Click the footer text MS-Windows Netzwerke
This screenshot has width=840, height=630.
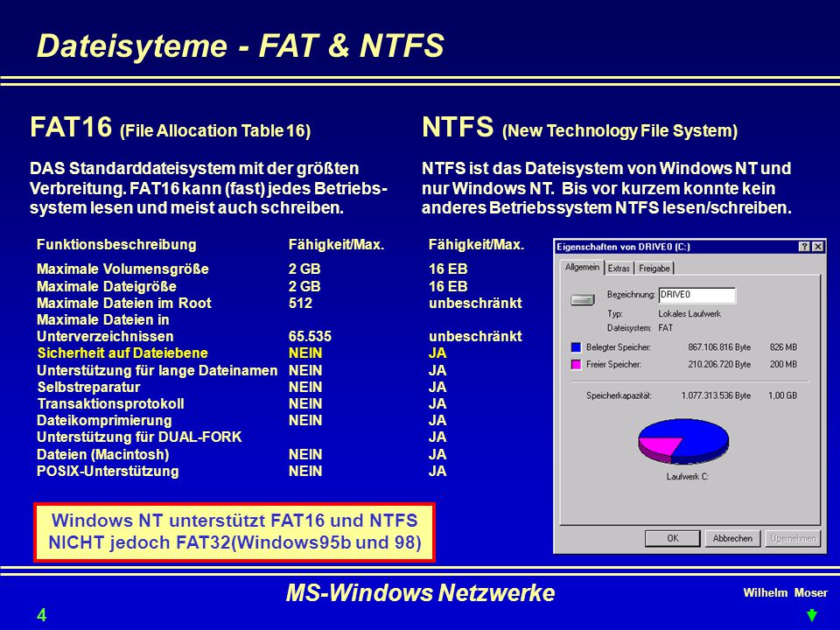[421, 593]
